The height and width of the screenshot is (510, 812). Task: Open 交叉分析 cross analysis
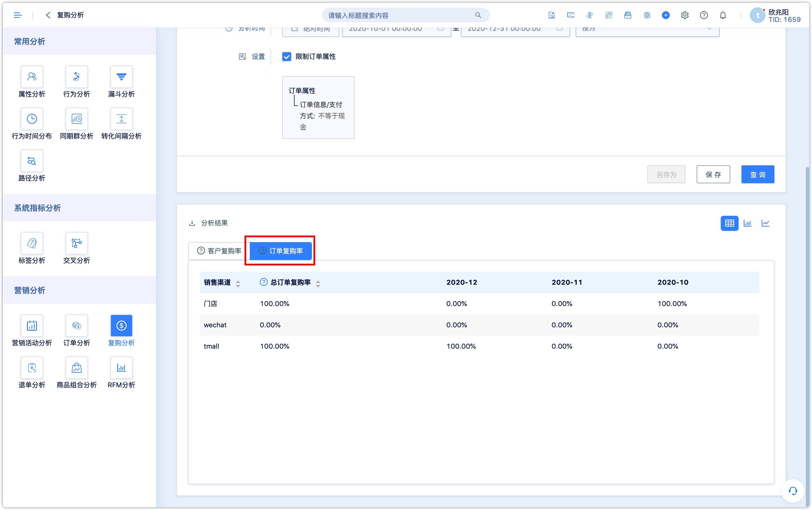pyautogui.click(x=76, y=248)
